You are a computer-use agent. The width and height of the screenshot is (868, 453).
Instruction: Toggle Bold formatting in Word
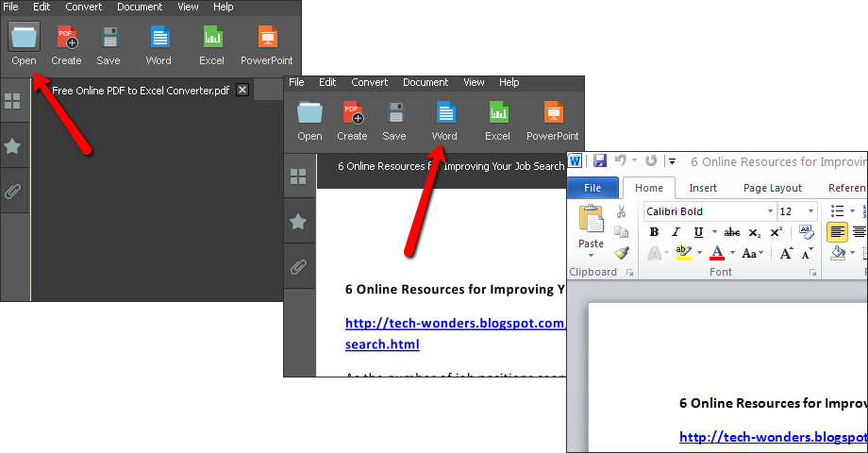pos(654,232)
